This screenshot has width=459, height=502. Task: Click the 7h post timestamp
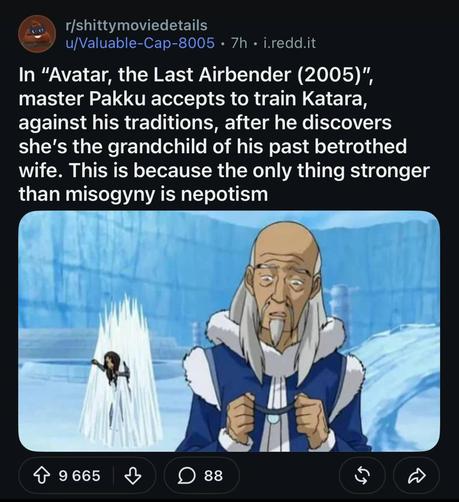239,43
